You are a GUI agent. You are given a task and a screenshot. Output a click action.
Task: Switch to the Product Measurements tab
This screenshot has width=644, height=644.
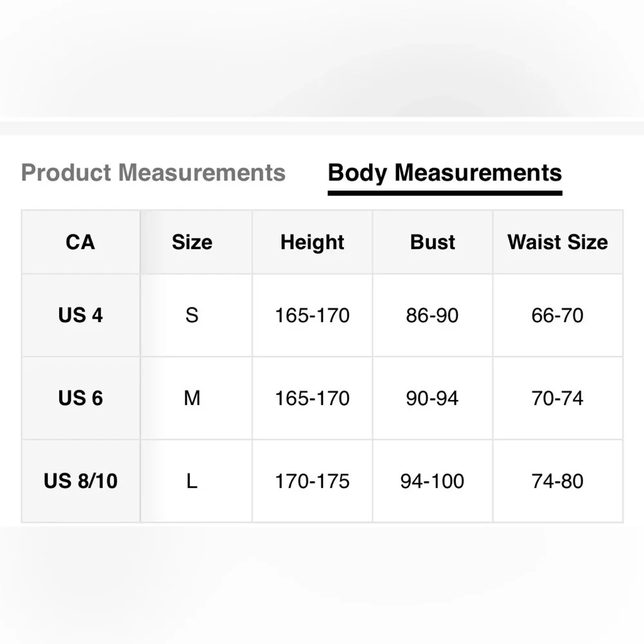pyautogui.click(x=153, y=173)
